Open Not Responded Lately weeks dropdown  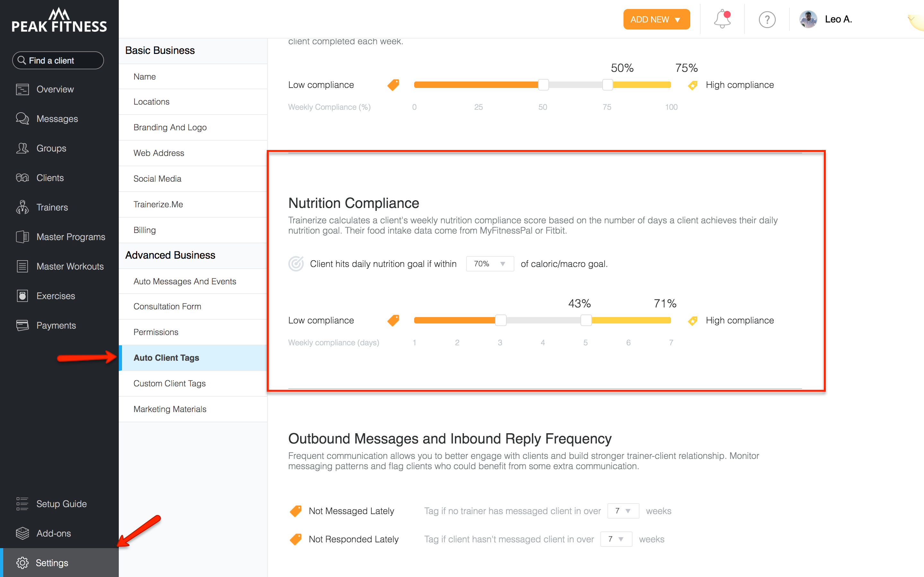click(616, 539)
